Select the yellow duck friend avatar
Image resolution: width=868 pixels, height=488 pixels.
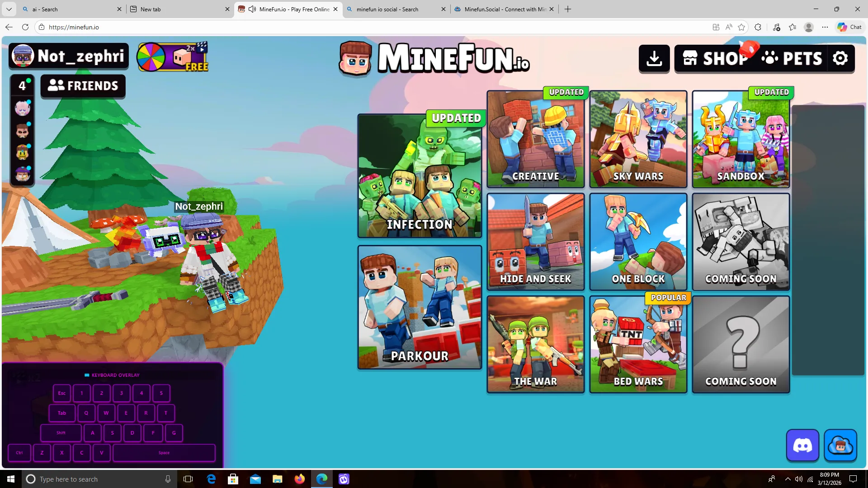pyautogui.click(x=22, y=153)
